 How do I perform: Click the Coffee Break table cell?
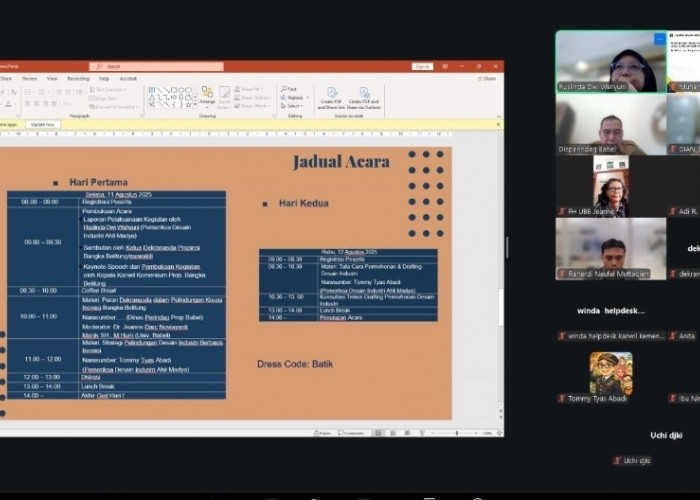point(152,291)
